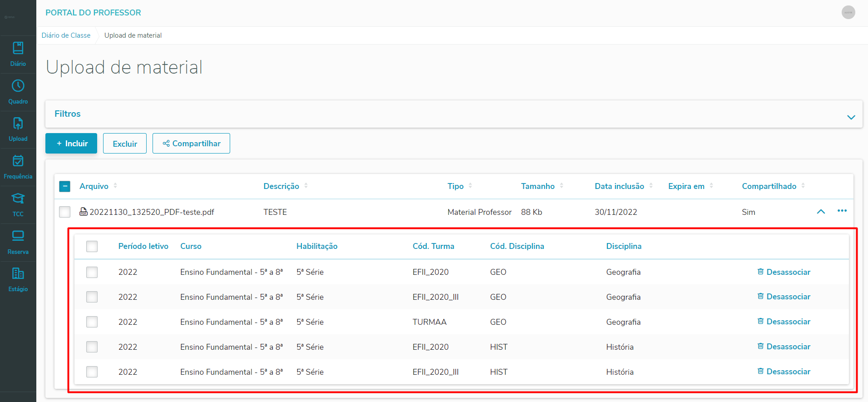
Task: Click the Diário de Classe breadcrumb
Action: (x=66, y=35)
